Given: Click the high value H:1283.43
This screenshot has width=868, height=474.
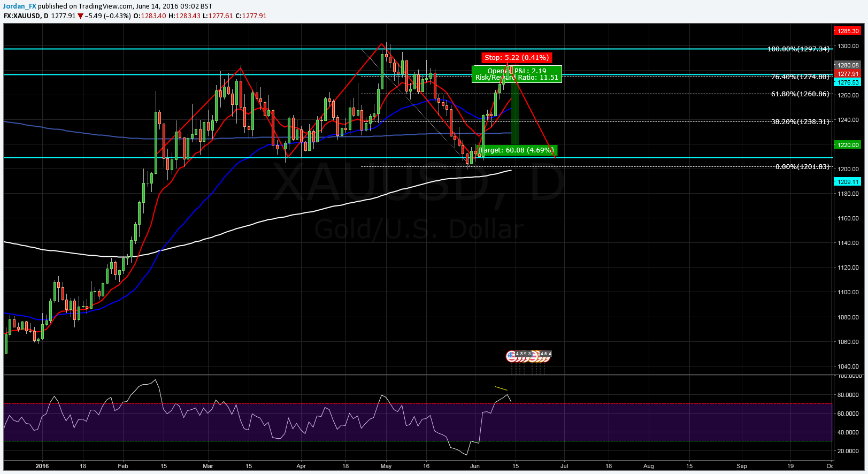Looking at the screenshot, I should pyautogui.click(x=185, y=16).
